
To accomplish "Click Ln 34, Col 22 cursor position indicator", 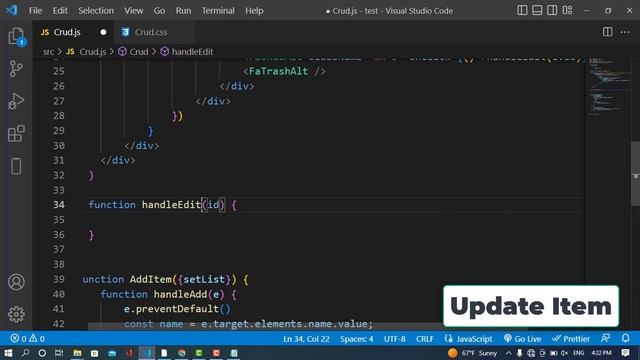I will click(x=306, y=339).
